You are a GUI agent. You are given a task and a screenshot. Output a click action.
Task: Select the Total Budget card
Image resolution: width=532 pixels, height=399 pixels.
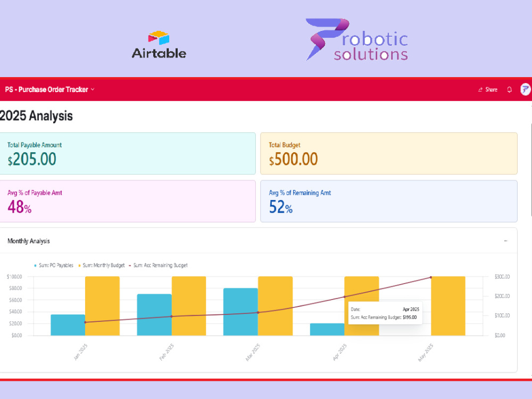389,153
